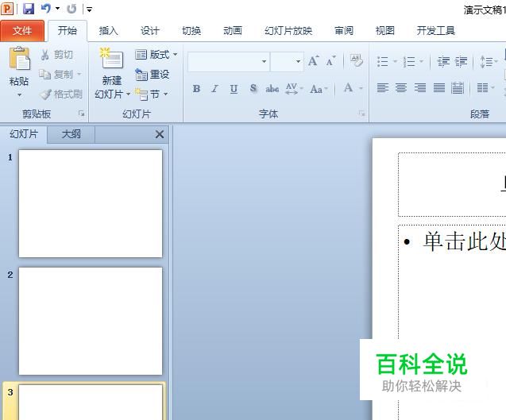506x420 pixels.
Task: Open the Aa Change Case menu
Action: tap(319, 89)
